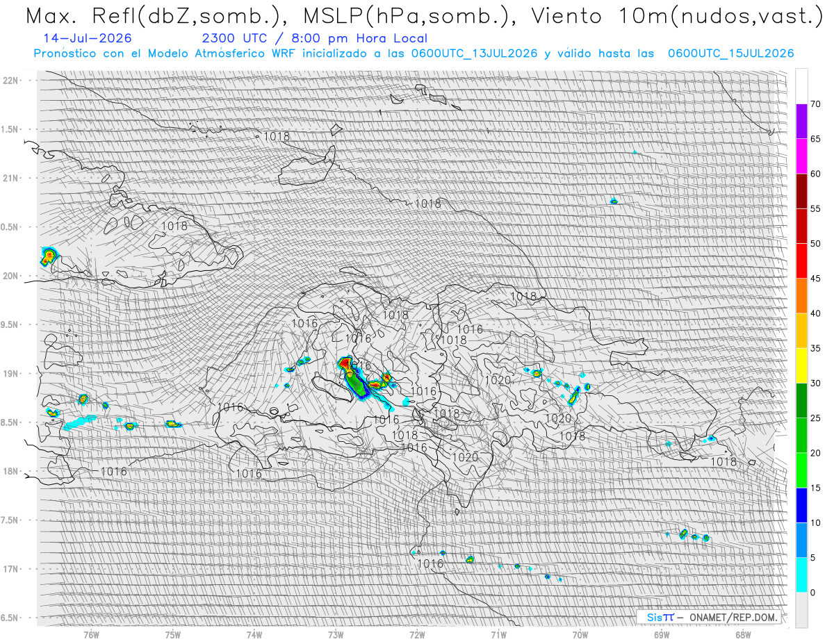Click the magenta 60–65 dBZ legend segment
834x644 pixels.
(x=801, y=156)
